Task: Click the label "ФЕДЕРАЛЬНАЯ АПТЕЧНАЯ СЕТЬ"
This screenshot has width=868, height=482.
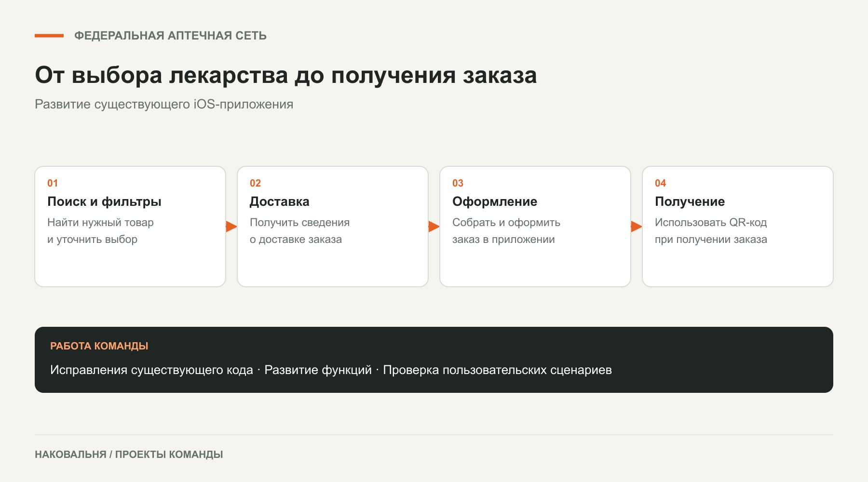Action: coord(170,36)
